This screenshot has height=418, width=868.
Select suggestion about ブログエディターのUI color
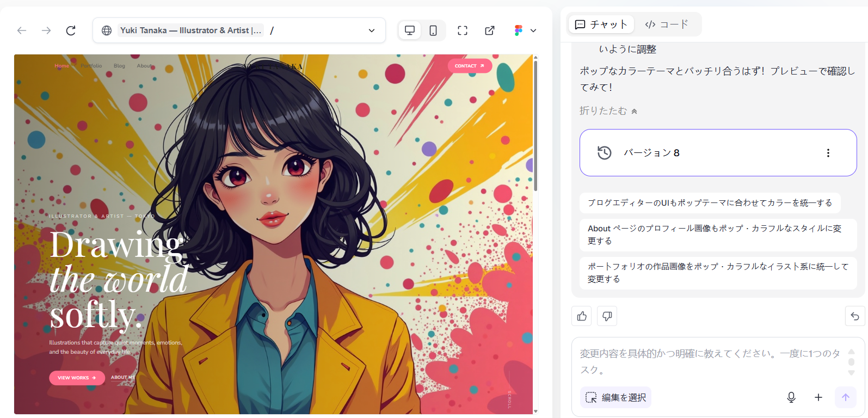point(710,203)
